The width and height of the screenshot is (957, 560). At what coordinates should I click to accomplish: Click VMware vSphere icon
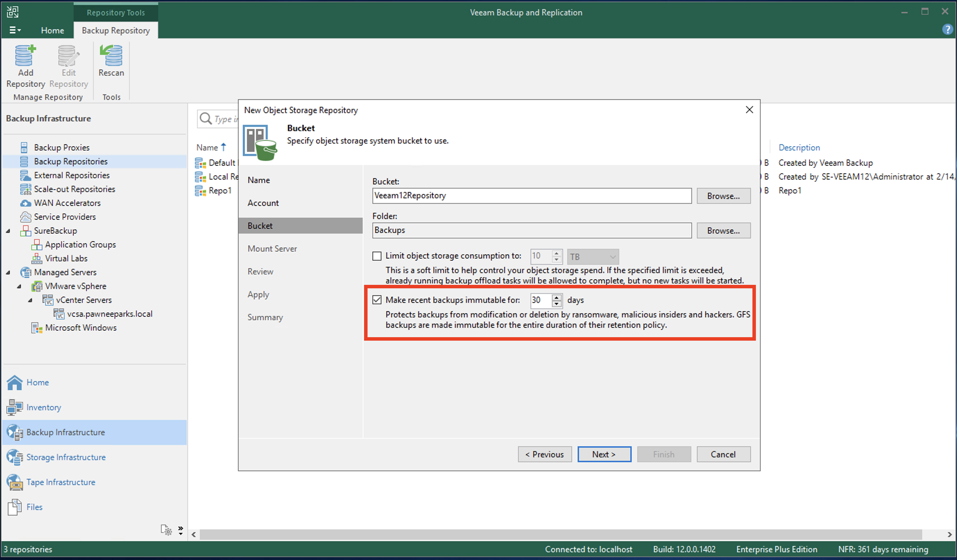click(x=36, y=286)
